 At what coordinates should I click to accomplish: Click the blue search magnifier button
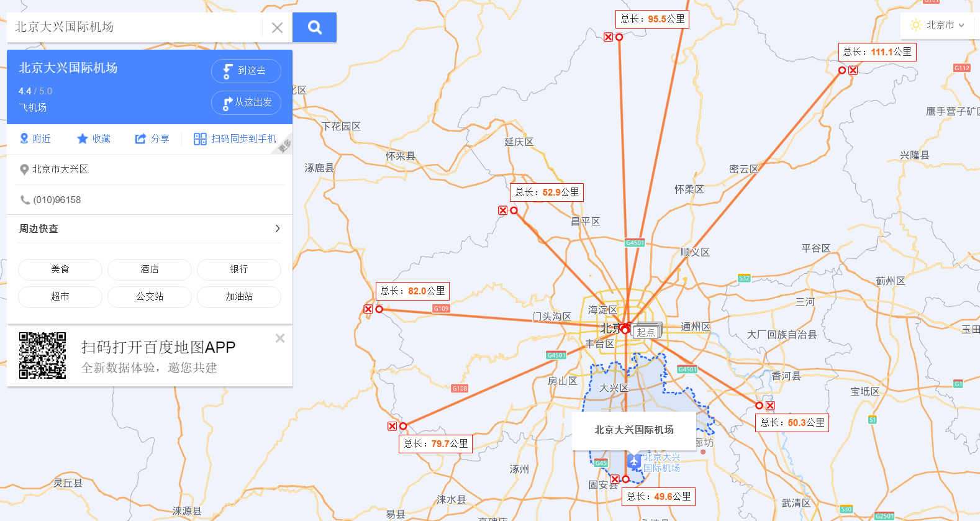coord(314,27)
